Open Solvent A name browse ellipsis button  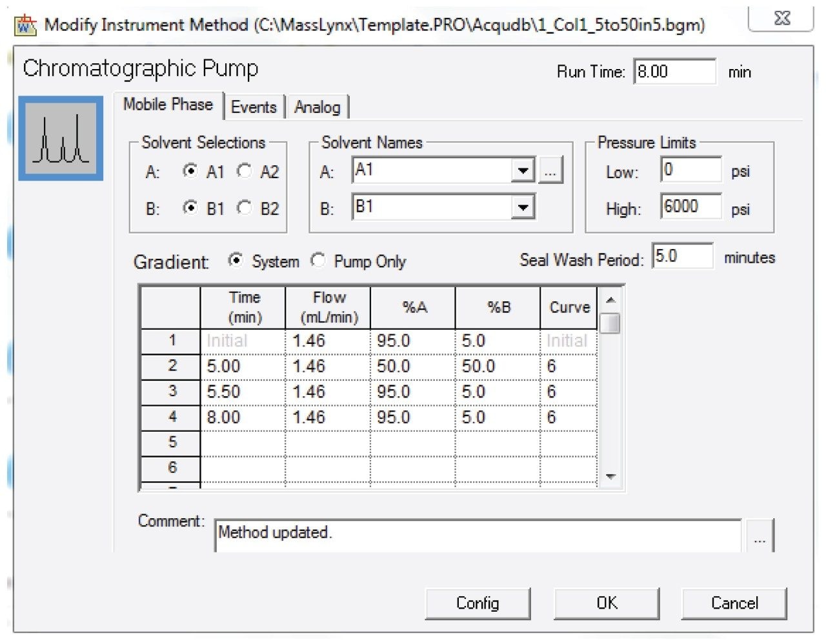point(550,171)
